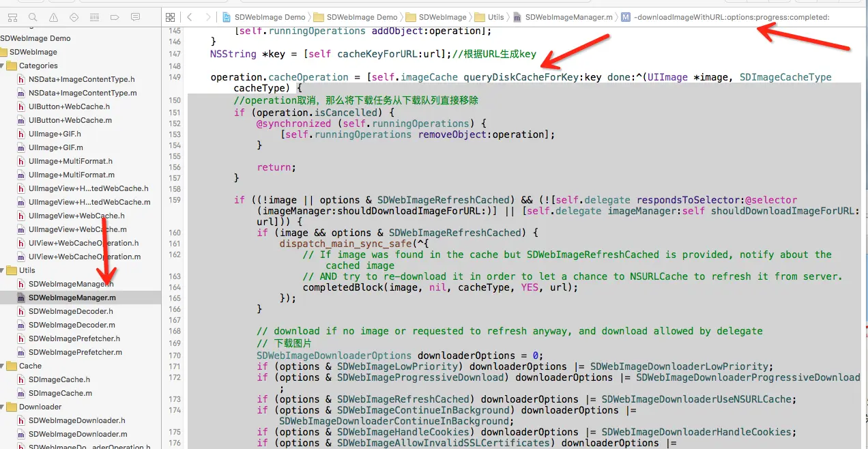This screenshot has width=868, height=449.
Task: Select the Downloader folder in navigator
Action: (x=40, y=407)
